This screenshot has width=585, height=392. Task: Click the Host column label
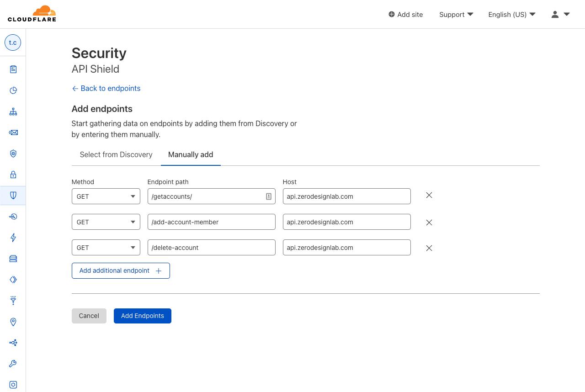(290, 182)
